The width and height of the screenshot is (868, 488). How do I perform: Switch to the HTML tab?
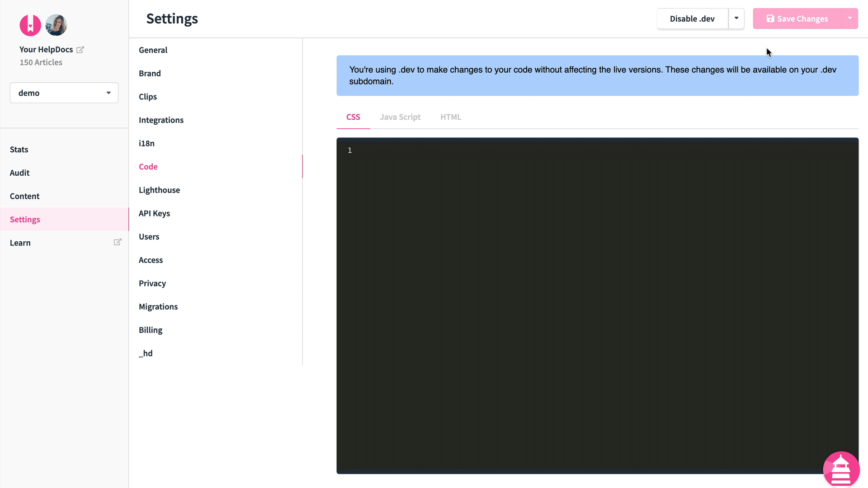coord(451,117)
